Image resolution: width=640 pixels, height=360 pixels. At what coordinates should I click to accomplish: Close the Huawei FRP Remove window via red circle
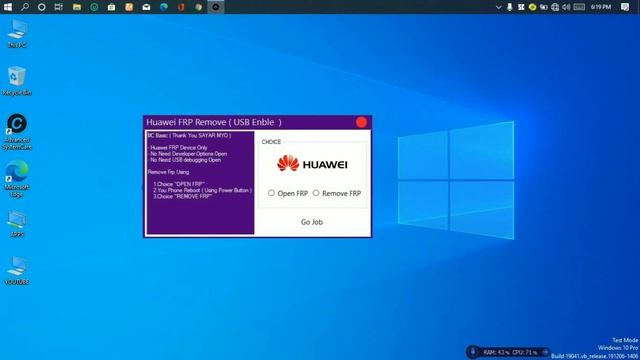pyautogui.click(x=361, y=122)
